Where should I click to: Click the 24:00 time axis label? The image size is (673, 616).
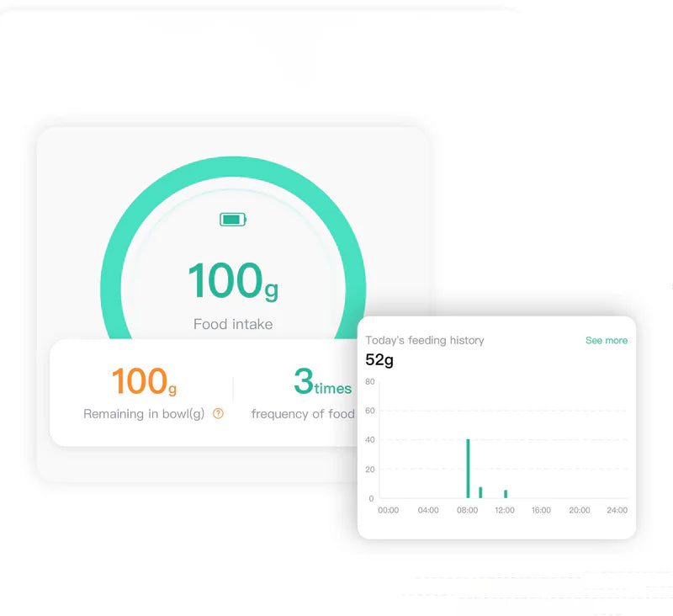pyautogui.click(x=617, y=510)
